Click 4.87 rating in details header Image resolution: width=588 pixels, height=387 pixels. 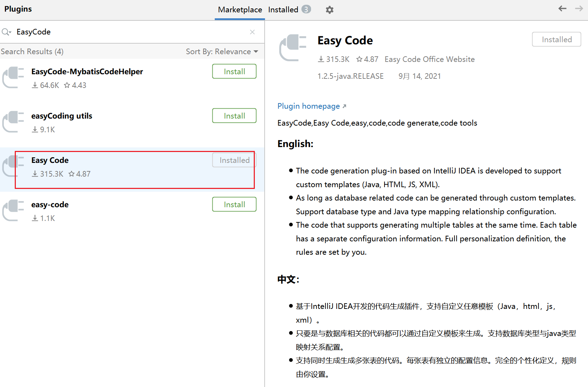(x=367, y=59)
